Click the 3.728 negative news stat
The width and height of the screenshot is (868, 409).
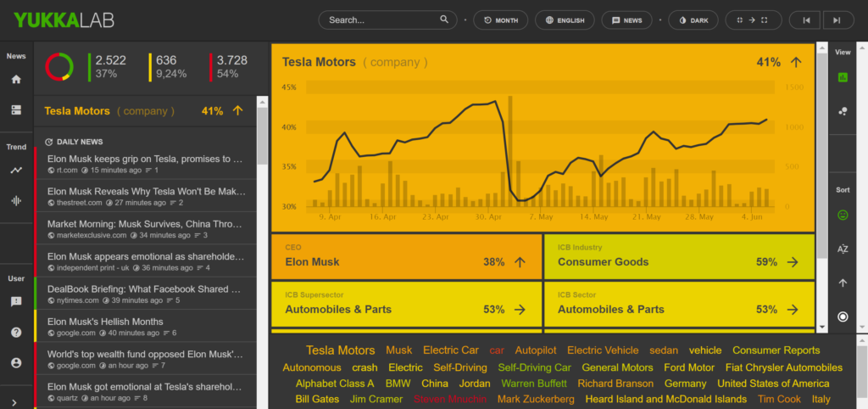coord(231,66)
